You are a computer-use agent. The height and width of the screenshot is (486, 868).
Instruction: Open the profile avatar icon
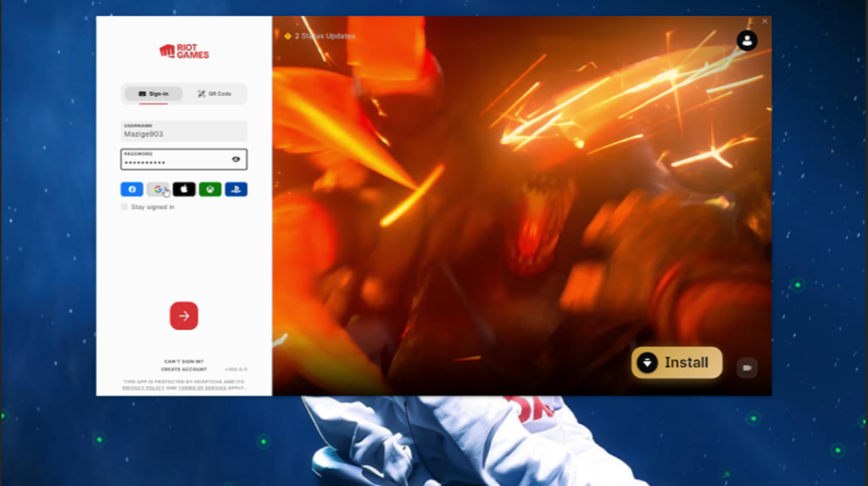[x=747, y=41]
